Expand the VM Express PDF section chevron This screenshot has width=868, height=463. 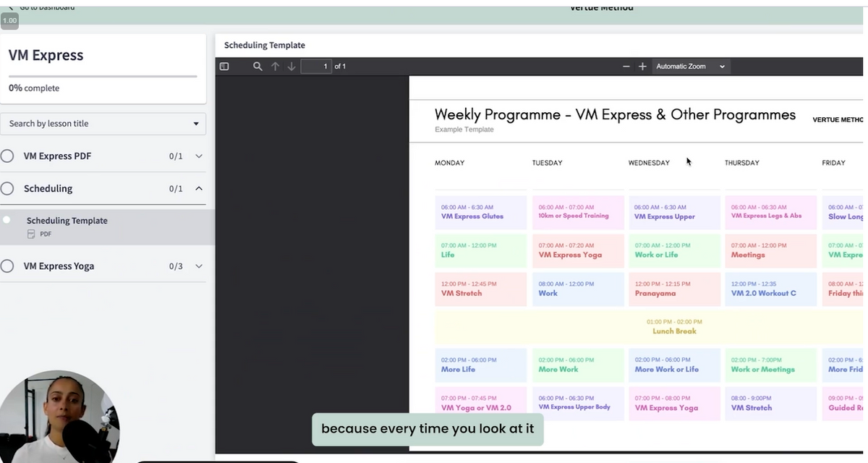(200, 156)
